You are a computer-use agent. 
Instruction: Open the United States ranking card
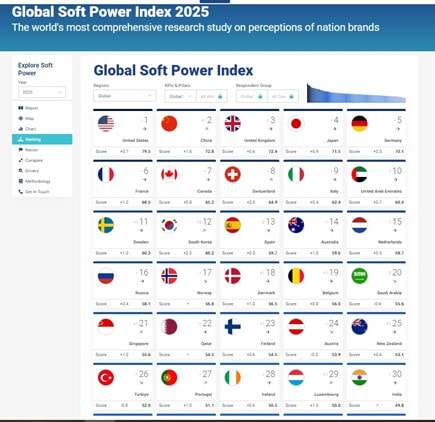123,132
